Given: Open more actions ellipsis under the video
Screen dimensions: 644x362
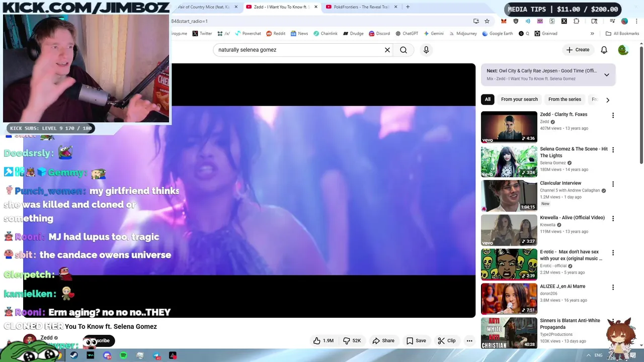Looking at the screenshot, I should [x=469, y=340].
